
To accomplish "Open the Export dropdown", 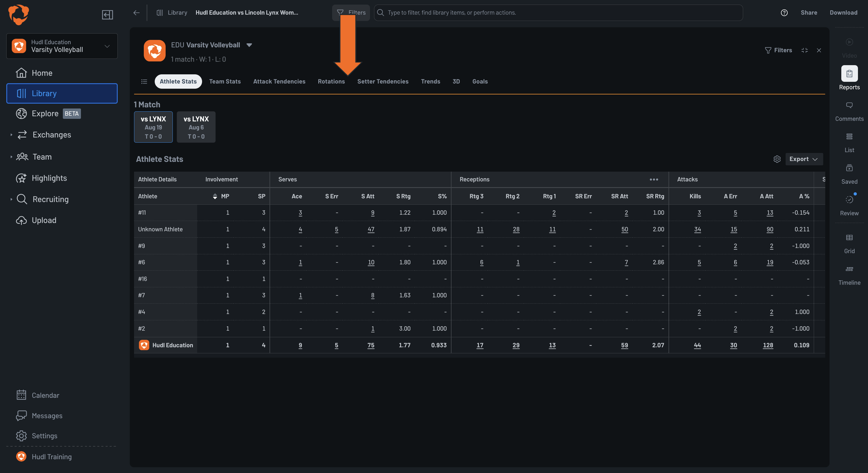I will (804, 159).
